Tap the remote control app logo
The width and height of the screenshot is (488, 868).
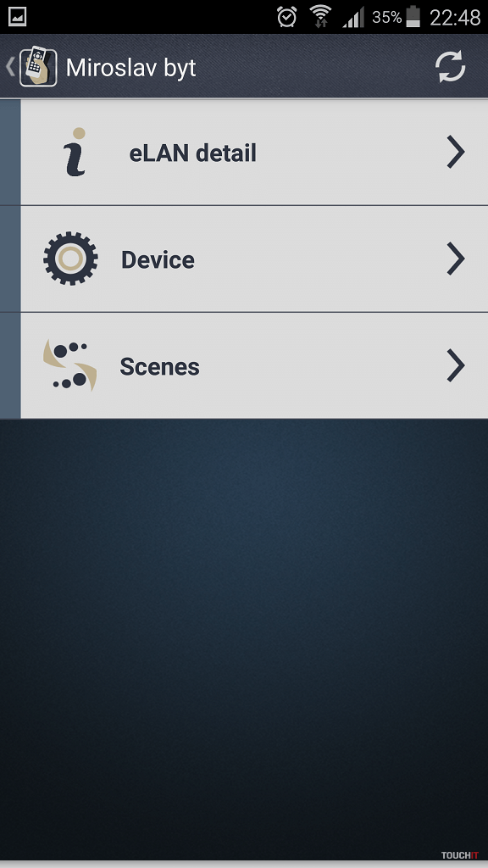38,67
